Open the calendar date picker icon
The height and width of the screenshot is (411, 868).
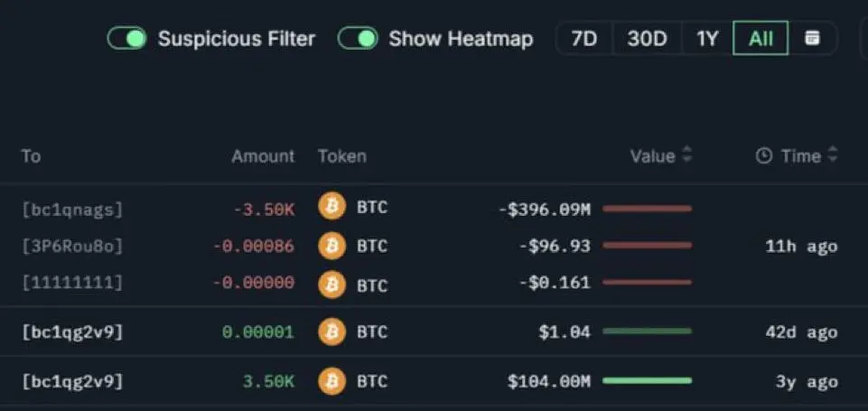[x=812, y=38]
